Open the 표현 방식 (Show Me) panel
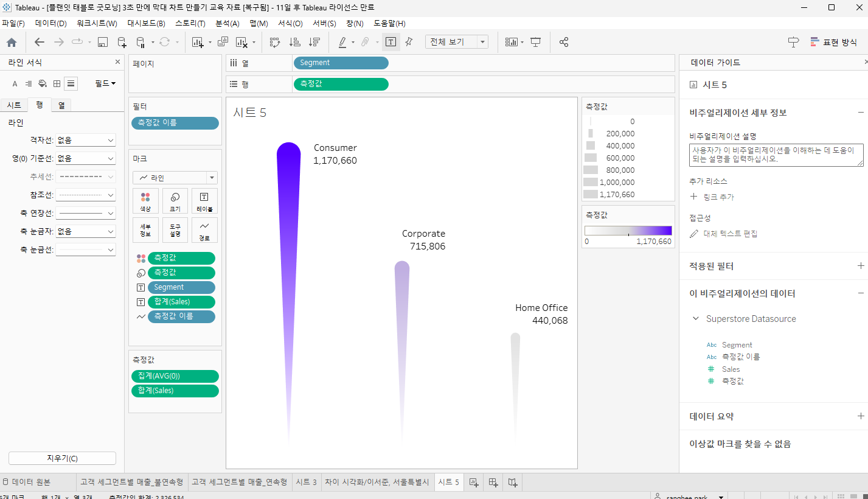The width and height of the screenshot is (868, 499). click(x=833, y=42)
